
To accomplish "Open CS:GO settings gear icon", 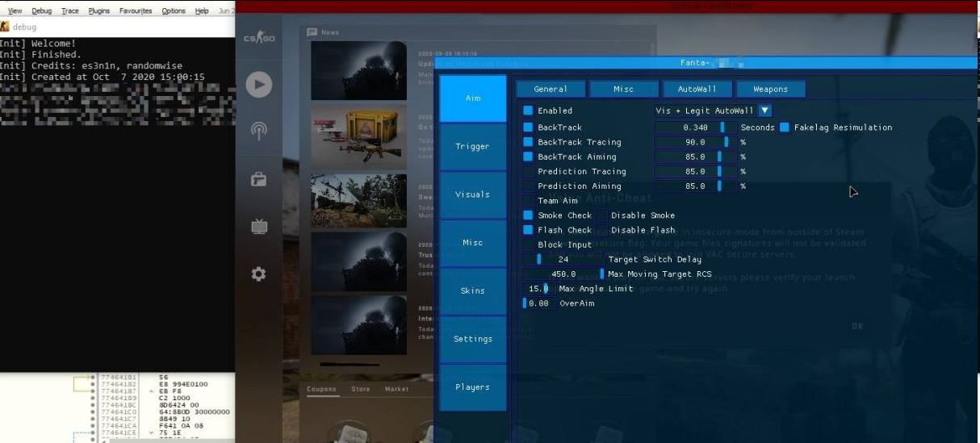I will pyautogui.click(x=259, y=274).
